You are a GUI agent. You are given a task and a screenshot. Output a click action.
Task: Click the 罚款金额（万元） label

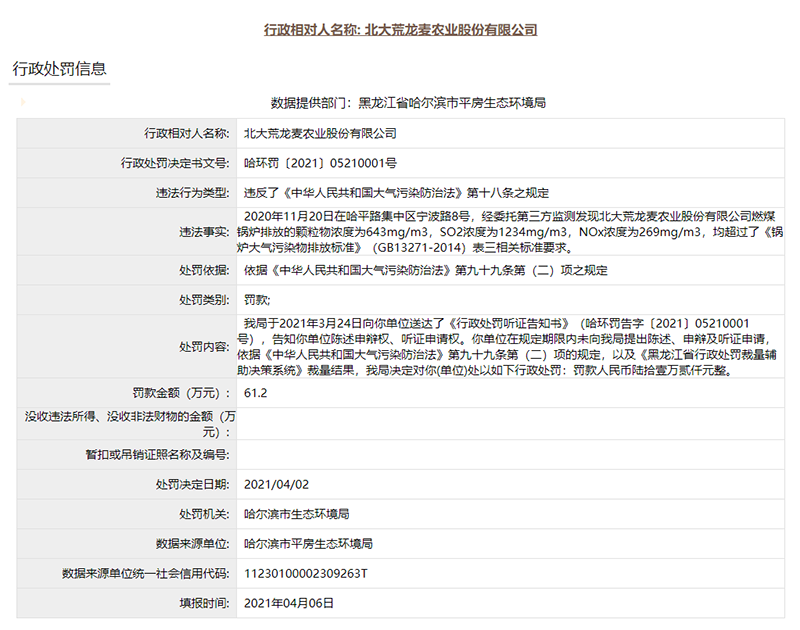(181, 393)
